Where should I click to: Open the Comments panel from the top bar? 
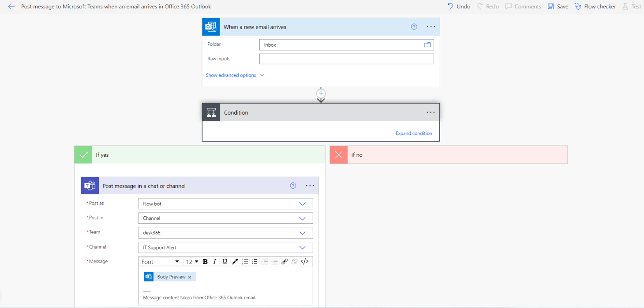[523, 6]
